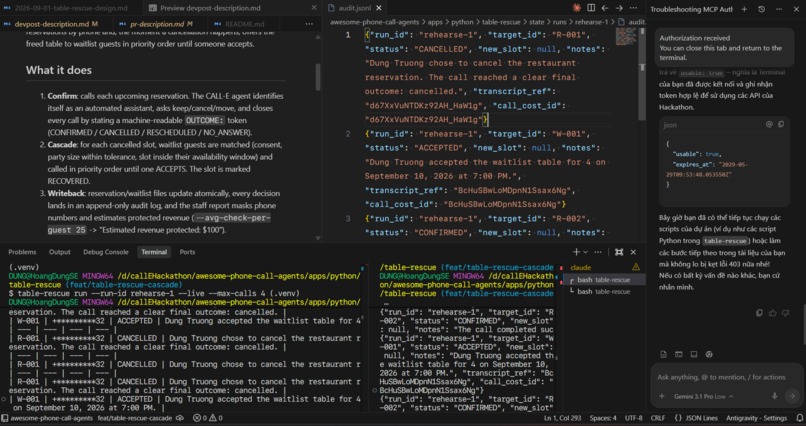Change language mode JSON Lines
Screen dimensions: 806x426
tap(699, 418)
